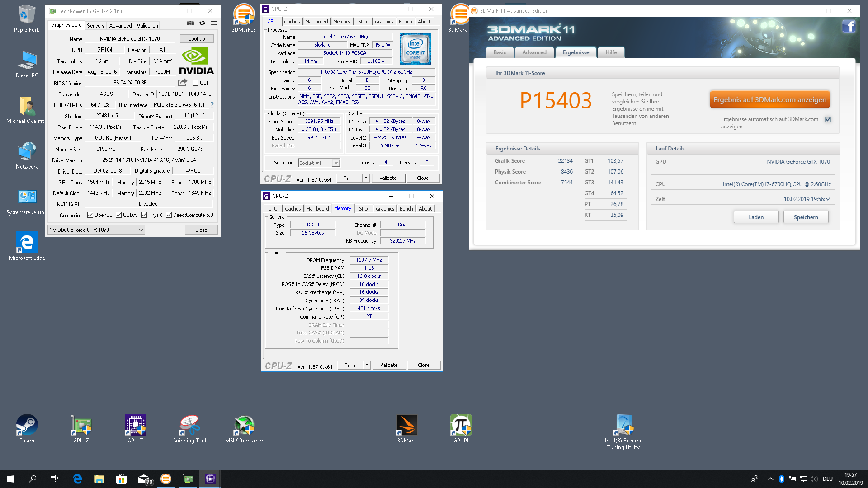Switch to the Sensors tab in GPU-Z

(x=95, y=26)
